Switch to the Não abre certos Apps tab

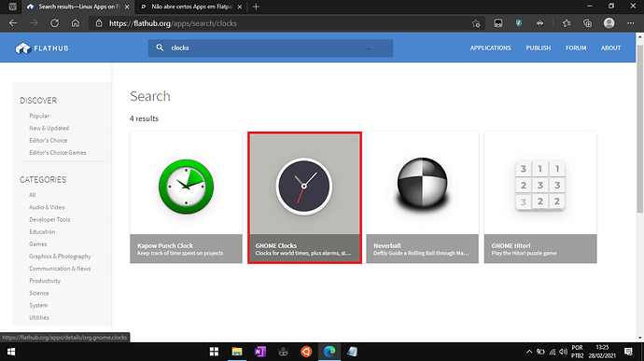point(191,7)
